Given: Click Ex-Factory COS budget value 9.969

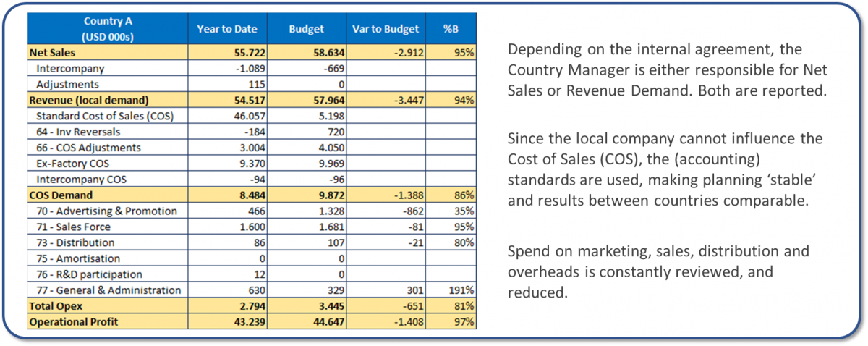Looking at the screenshot, I should (x=331, y=164).
